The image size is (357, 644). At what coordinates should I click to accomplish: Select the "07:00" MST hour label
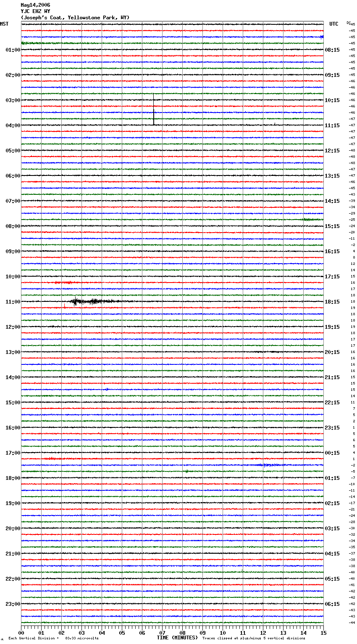[13, 201]
